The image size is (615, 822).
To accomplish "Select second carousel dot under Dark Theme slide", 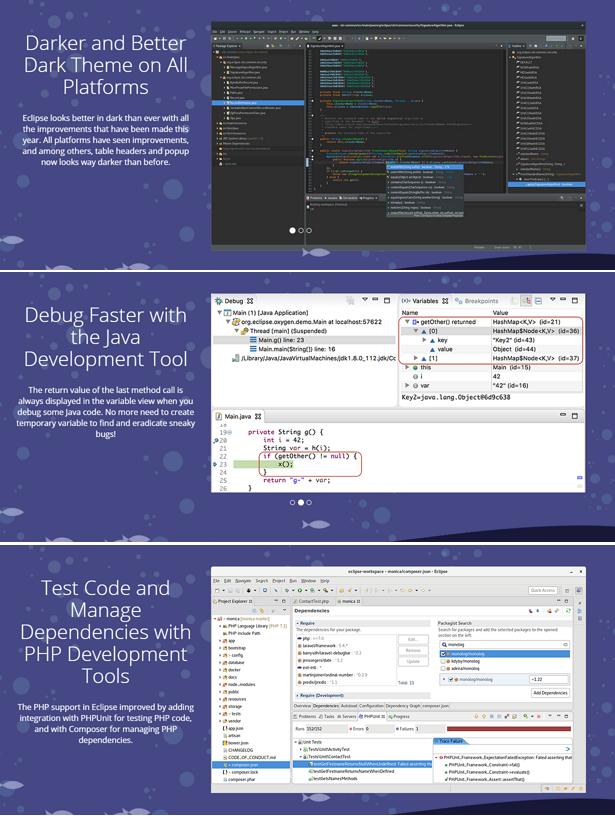I will click(x=301, y=230).
